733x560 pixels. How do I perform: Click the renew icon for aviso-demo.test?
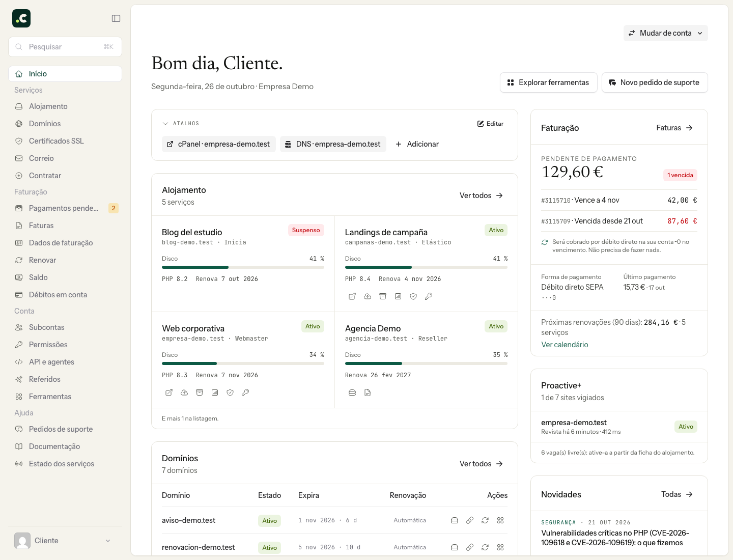pyautogui.click(x=485, y=520)
